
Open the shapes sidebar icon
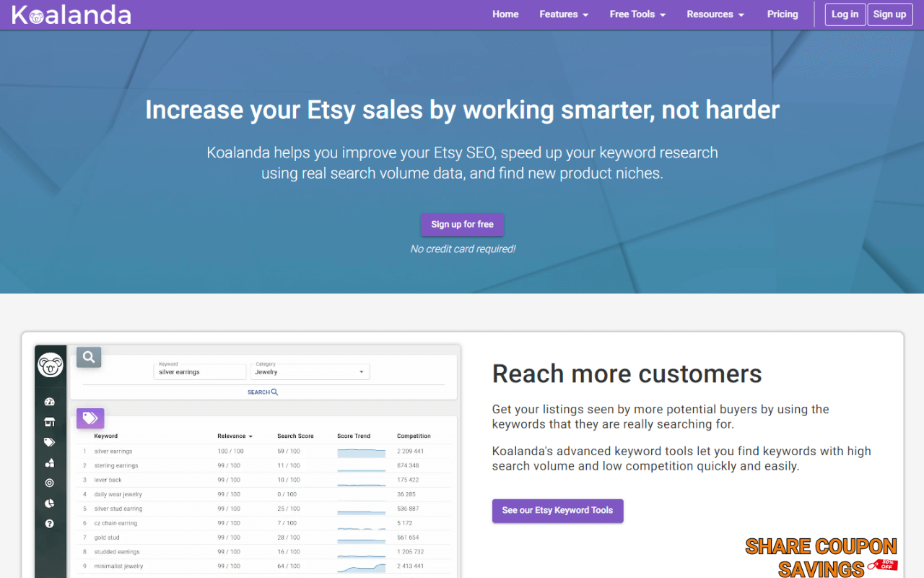pos(50,462)
